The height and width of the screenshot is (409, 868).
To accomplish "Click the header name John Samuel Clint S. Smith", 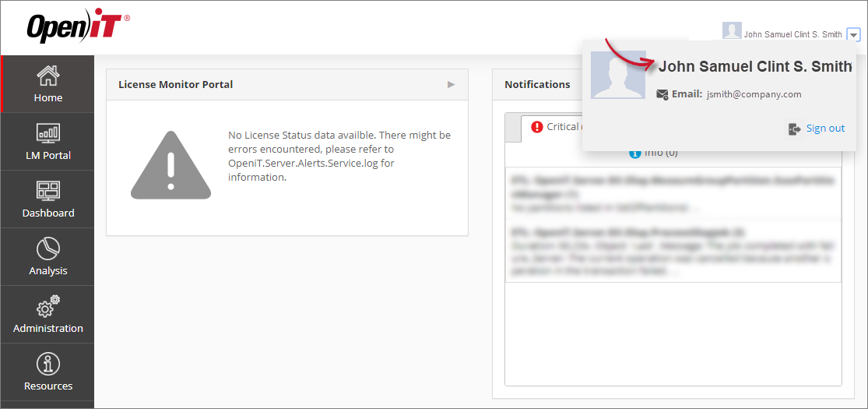I will tap(792, 34).
